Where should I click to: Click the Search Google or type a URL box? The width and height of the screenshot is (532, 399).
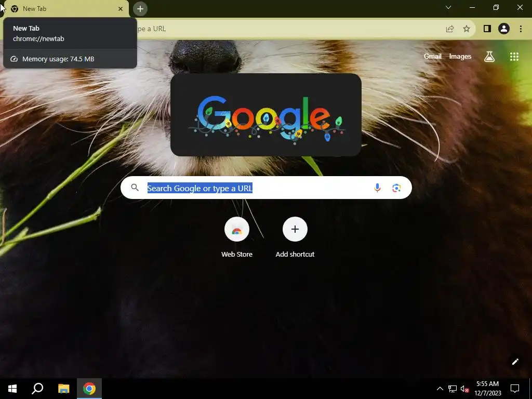[x=267, y=188]
